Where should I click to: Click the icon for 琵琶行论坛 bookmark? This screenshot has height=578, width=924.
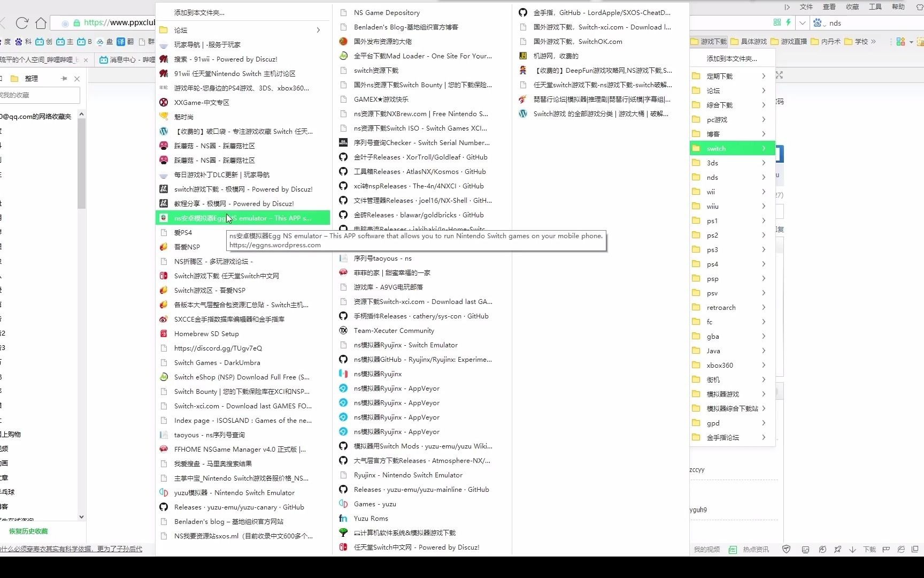(x=523, y=99)
